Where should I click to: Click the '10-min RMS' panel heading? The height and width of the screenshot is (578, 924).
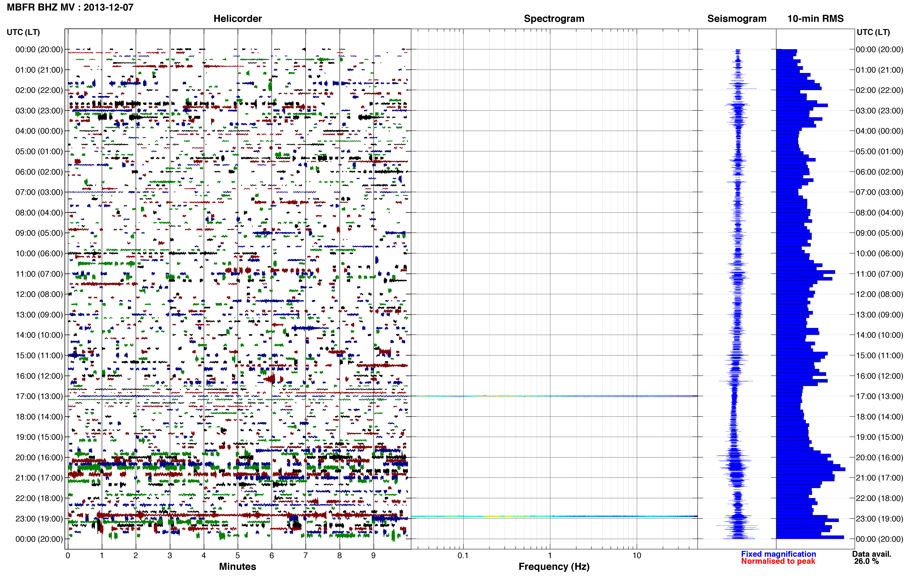point(815,19)
